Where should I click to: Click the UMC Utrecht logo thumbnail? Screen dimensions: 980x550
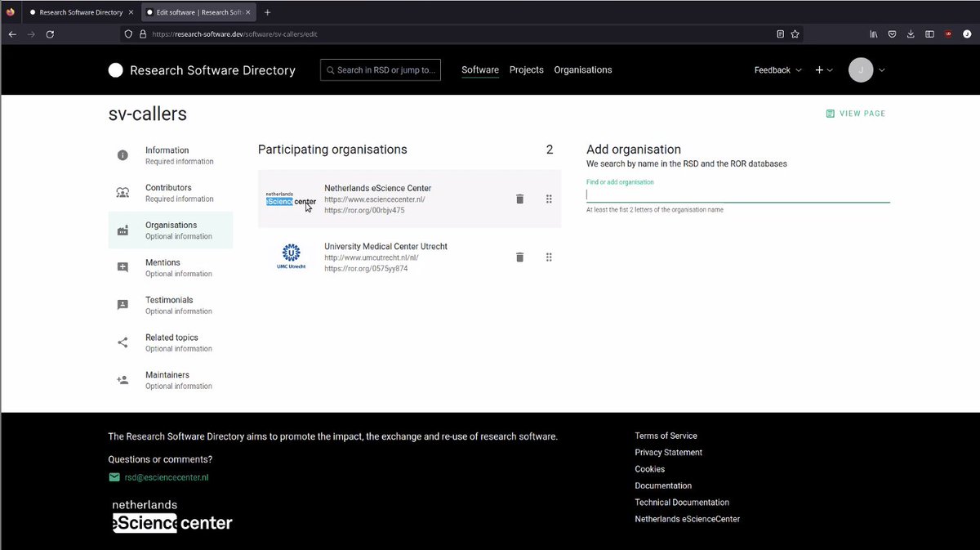292,257
